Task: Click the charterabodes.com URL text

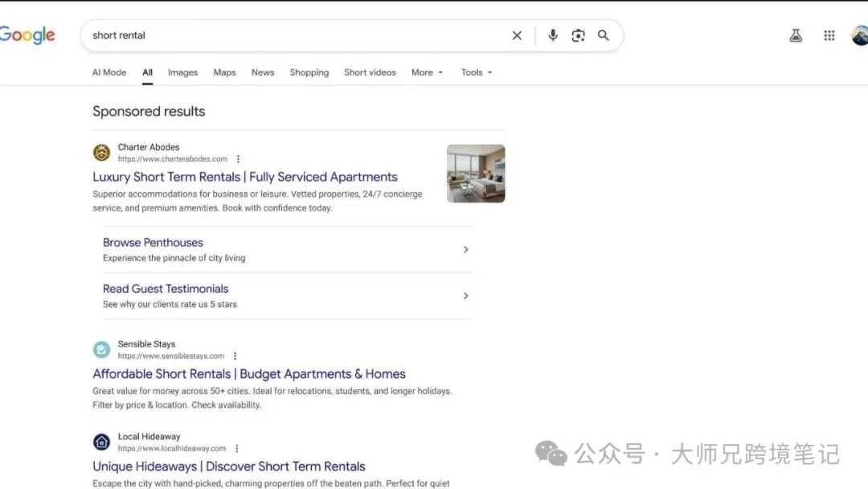Action: point(173,159)
